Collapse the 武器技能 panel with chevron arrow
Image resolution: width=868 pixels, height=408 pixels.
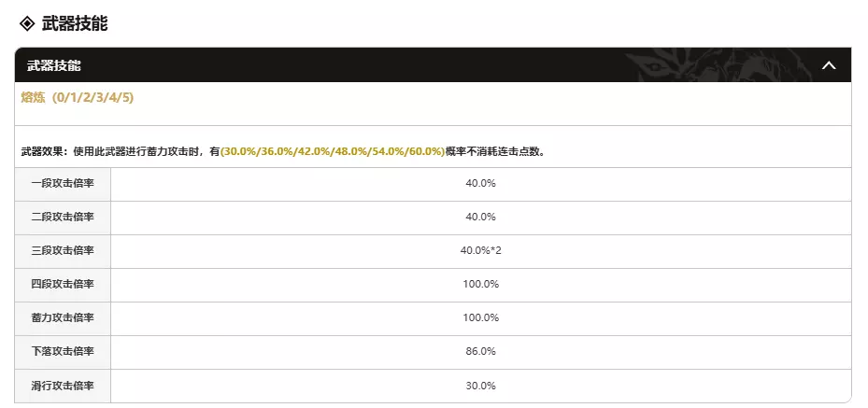pos(828,65)
